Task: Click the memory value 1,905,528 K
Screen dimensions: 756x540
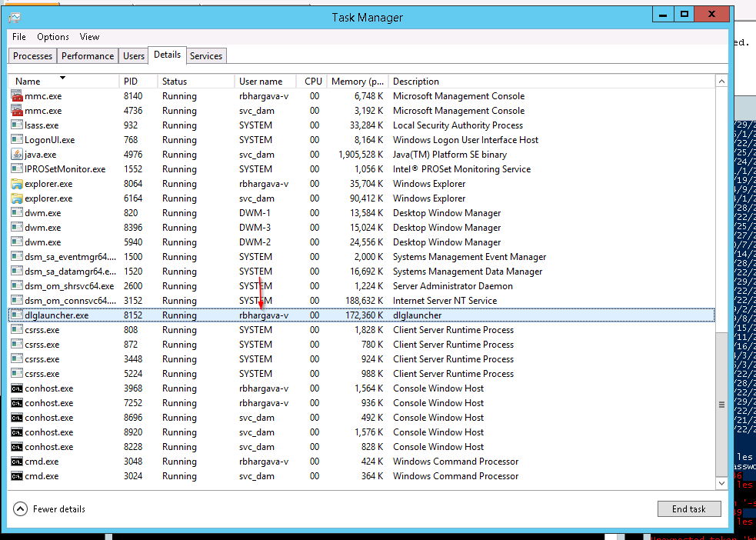Action: tap(361, 155)
